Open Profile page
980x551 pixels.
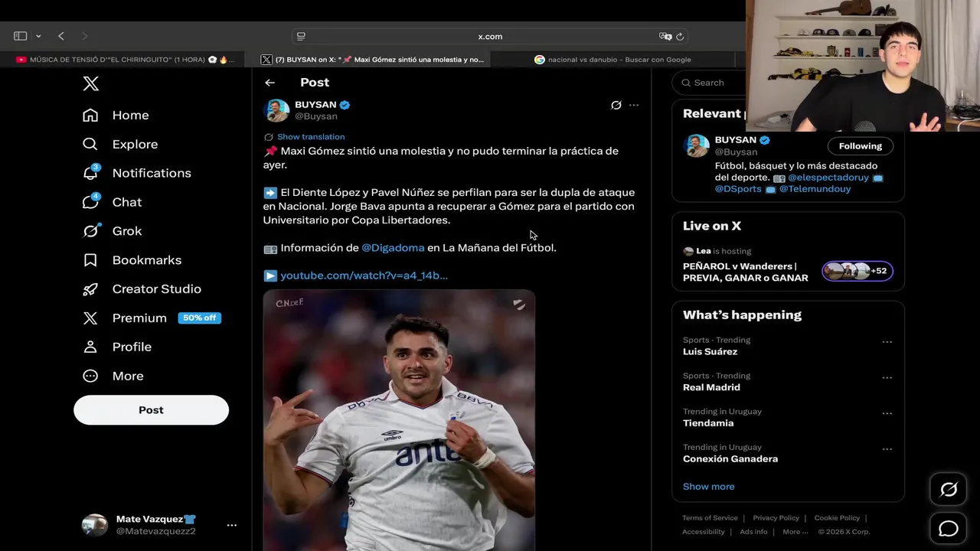click(116, 347)
